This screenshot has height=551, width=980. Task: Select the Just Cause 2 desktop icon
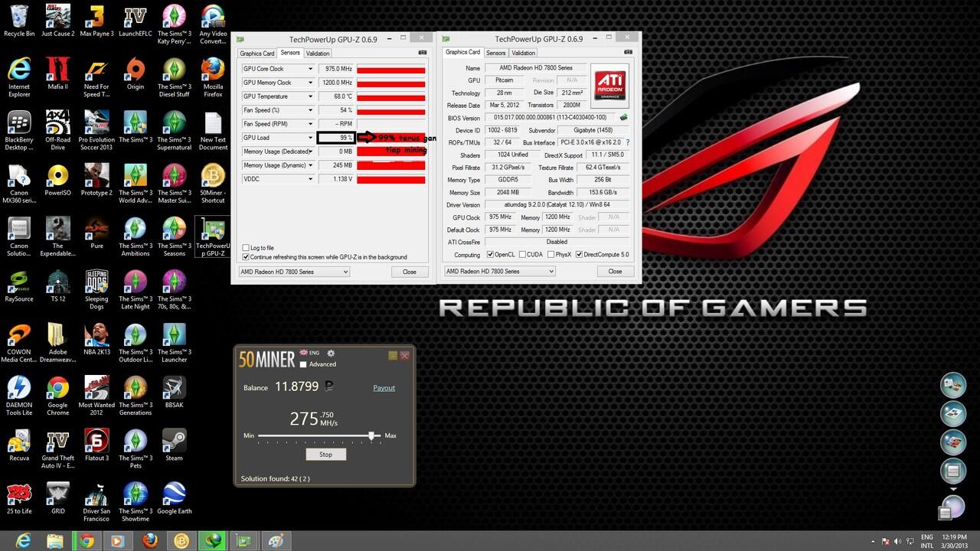click(x=58, y=21)
